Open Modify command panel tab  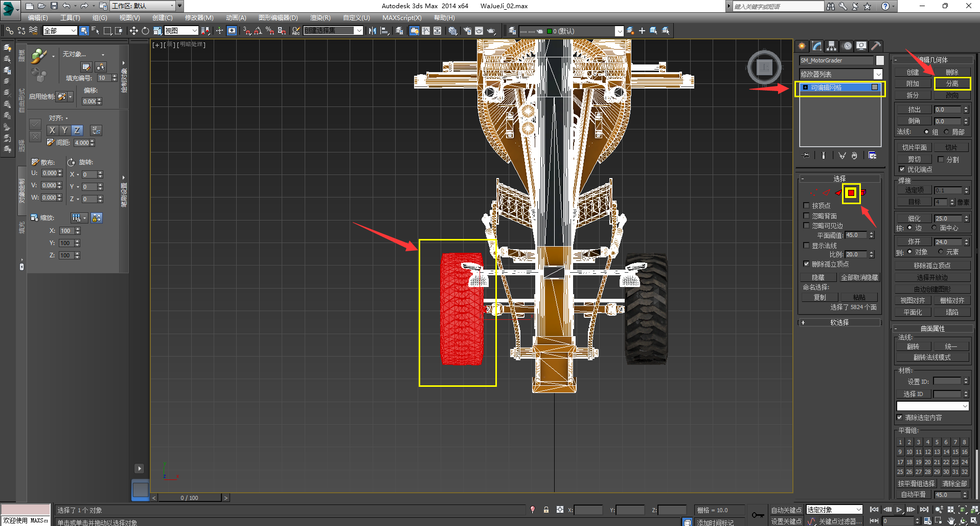click(x=817, y=46)
